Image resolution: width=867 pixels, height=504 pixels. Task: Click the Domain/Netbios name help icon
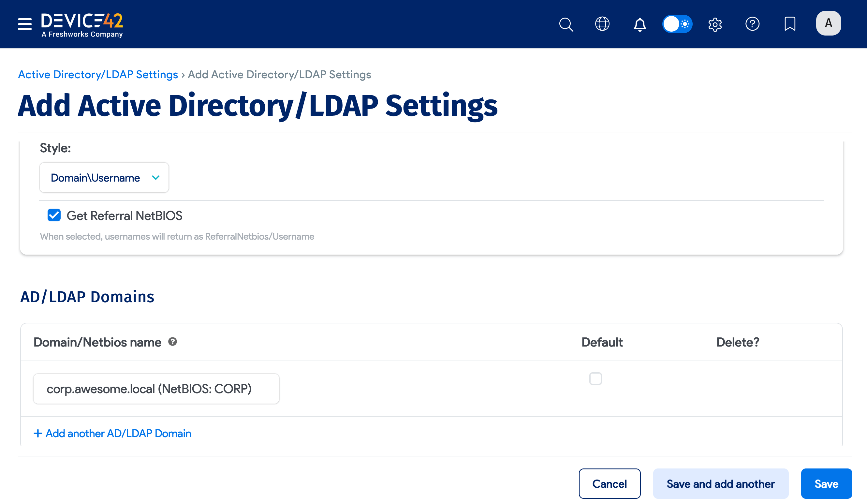[x=173, y=342]
